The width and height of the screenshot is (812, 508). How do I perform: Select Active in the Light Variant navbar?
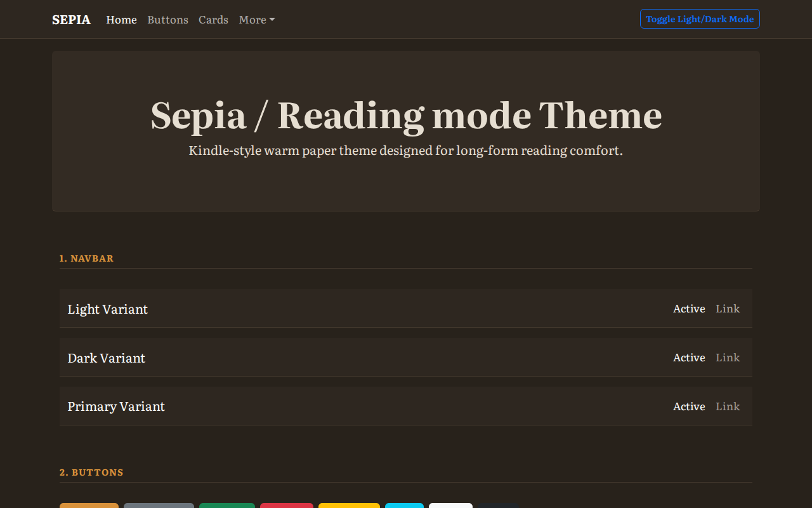(689, 309)
